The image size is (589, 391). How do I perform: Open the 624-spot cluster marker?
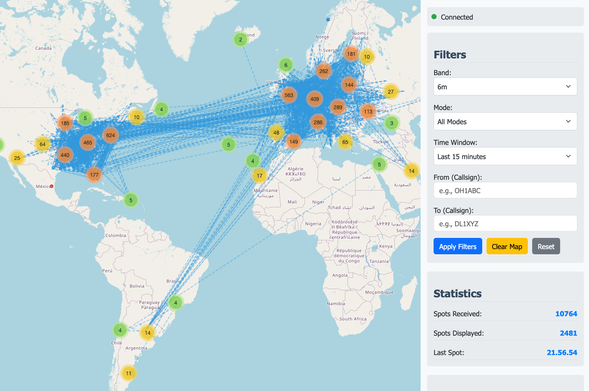click(110, 135)
